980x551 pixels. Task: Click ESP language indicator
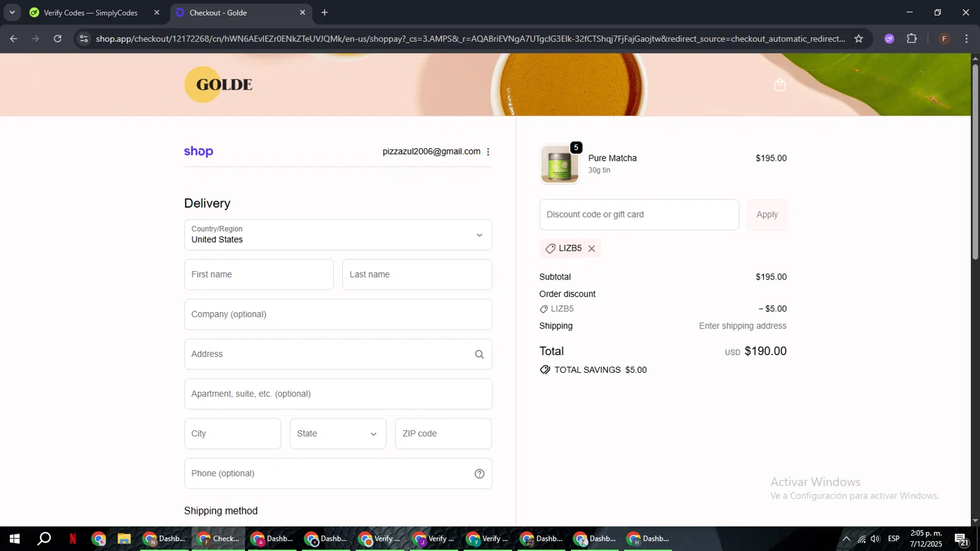point(894,539)
